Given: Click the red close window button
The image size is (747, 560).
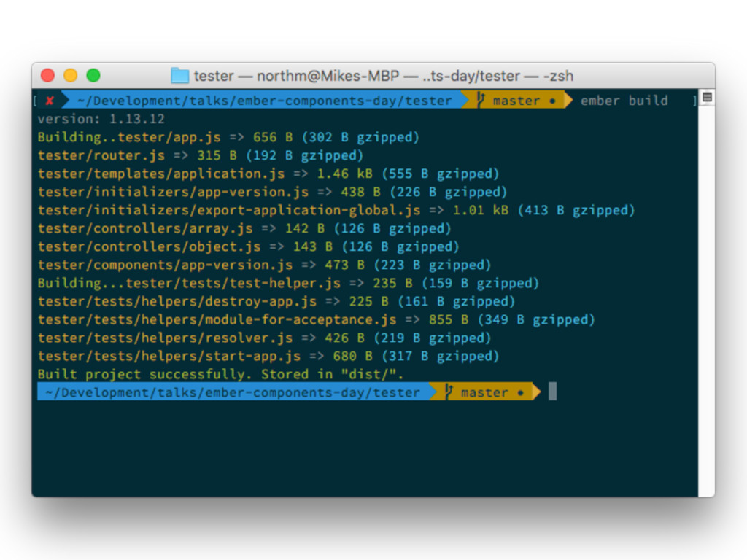Looking at the screenshot, I should [47, 75].
